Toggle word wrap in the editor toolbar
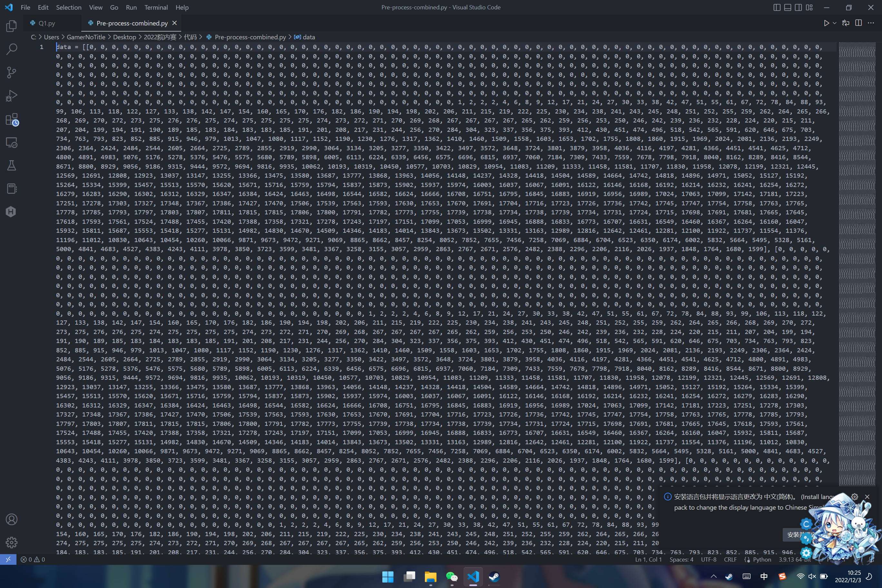This screenshot has width=882, height=588. coord(846,23)
